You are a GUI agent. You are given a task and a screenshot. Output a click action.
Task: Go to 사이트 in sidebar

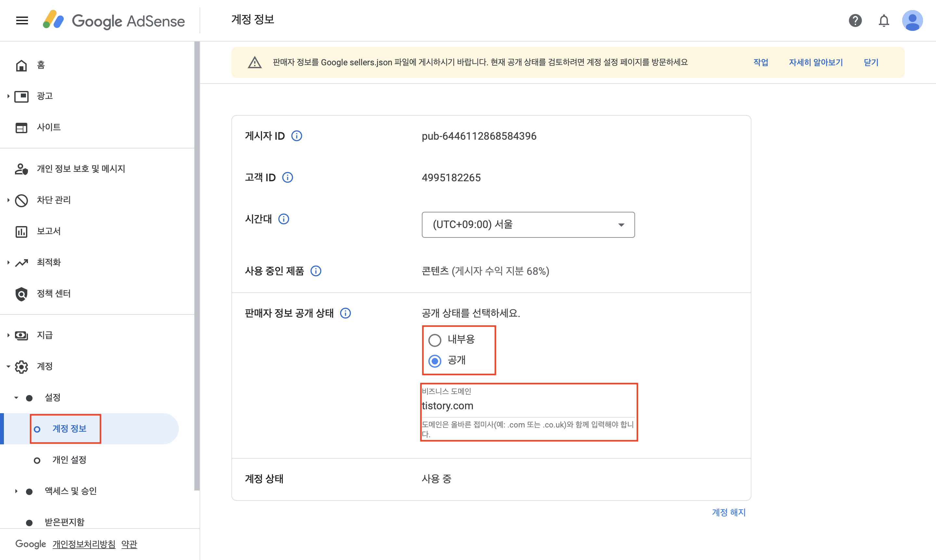(48, 127)
